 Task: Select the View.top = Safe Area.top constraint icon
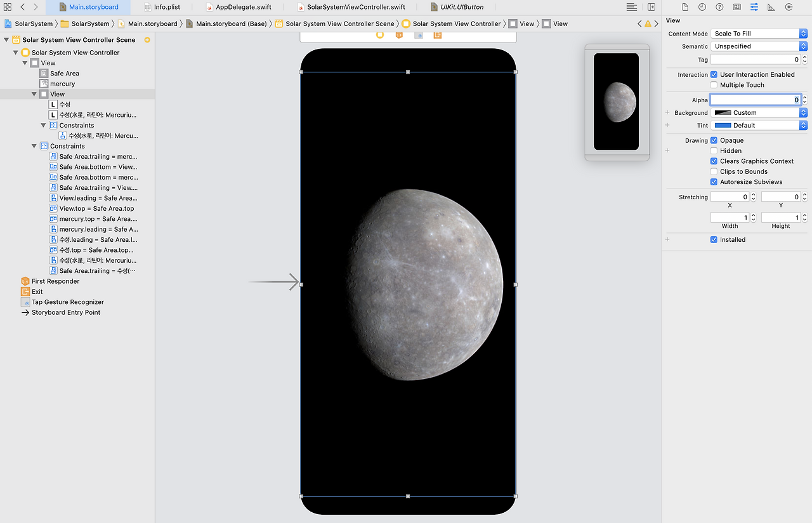tap(53, 208)
